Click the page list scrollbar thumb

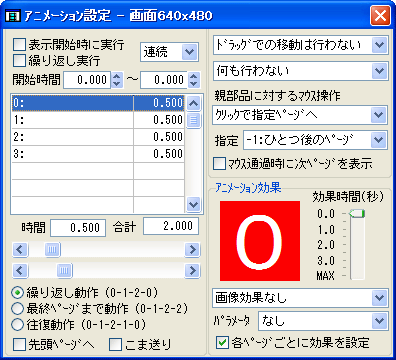click(x=194, y=120)
